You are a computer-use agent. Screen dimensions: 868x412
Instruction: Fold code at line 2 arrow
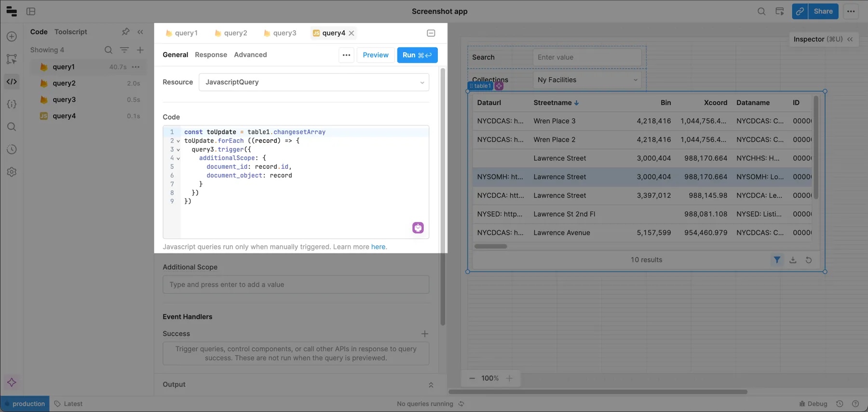coord(178,141)
